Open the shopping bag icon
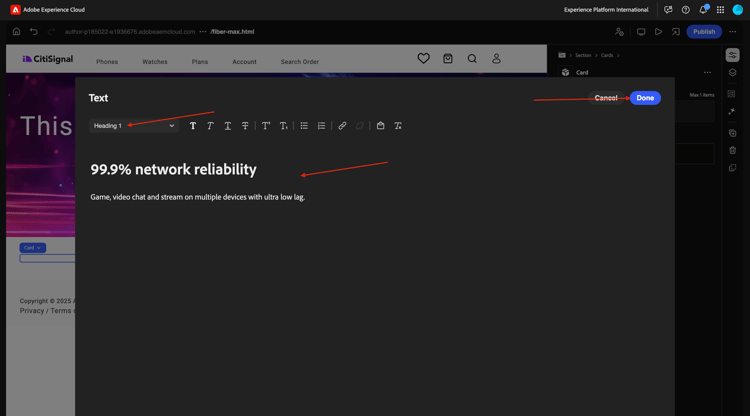 (x=448, y=58)
